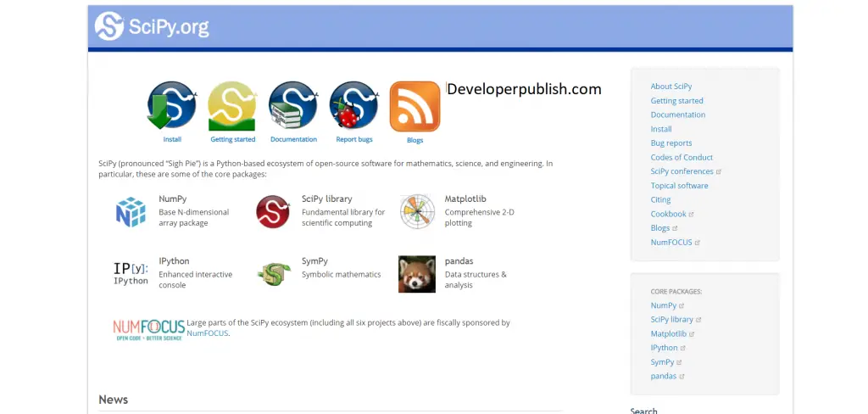Click the 'Enhanced interactive console' description
Viewport: 868px width, 414px height.
point(196,280)
